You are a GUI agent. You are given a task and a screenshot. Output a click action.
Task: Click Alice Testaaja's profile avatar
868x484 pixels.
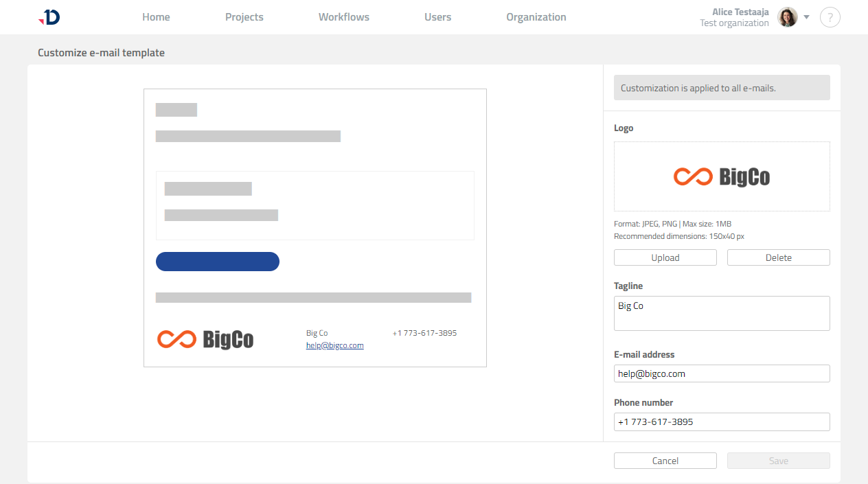pos(787,16)
